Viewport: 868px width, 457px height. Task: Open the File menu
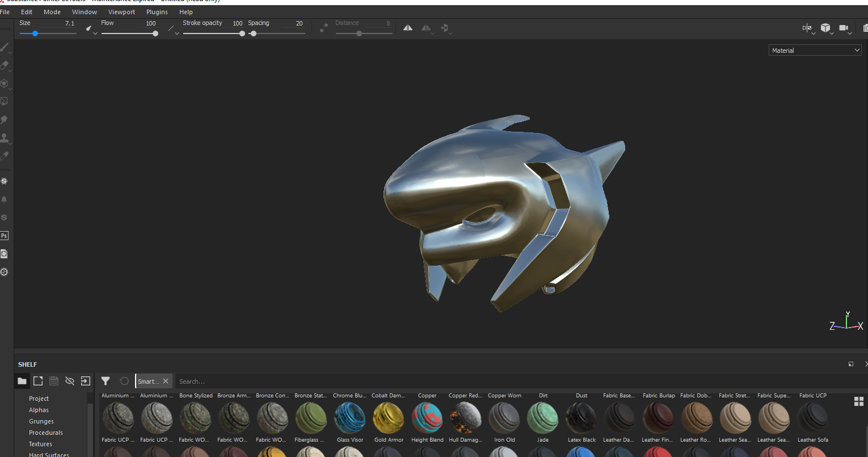[x=5, y=12]
